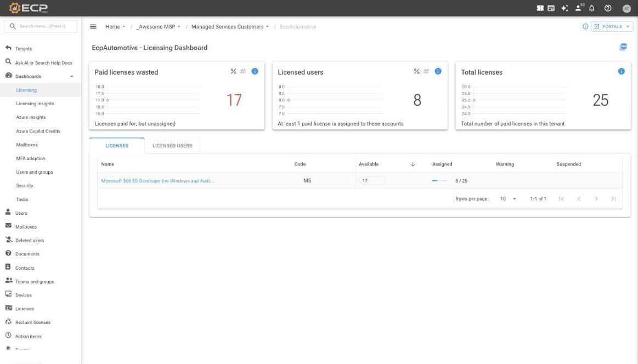638x364 pixels.
Task: Show info for Total licenses card
Action: coord(621,71)
